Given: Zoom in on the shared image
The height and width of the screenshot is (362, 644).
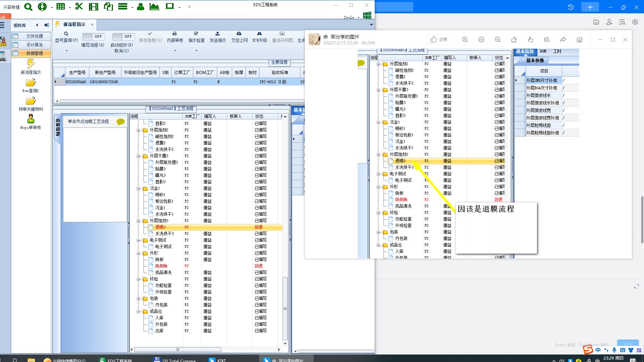Looking at the screenshot, I should (x=465, y=40).
